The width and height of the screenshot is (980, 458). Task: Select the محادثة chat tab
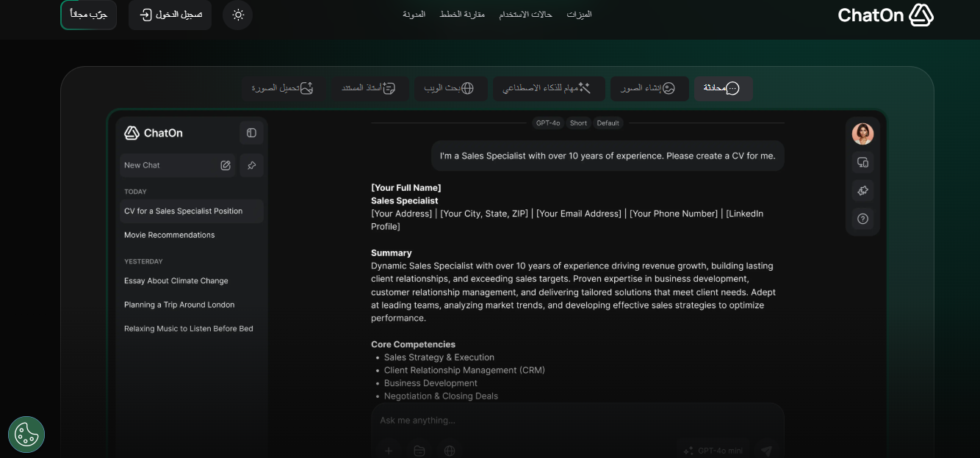pyautogui.click(x=723, y=89)
